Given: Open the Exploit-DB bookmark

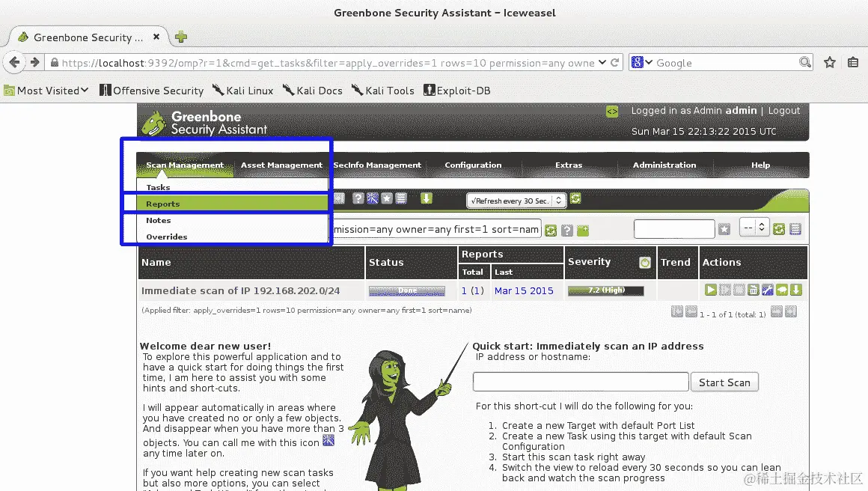Looking at the screenshot, I should pos(456,91).
